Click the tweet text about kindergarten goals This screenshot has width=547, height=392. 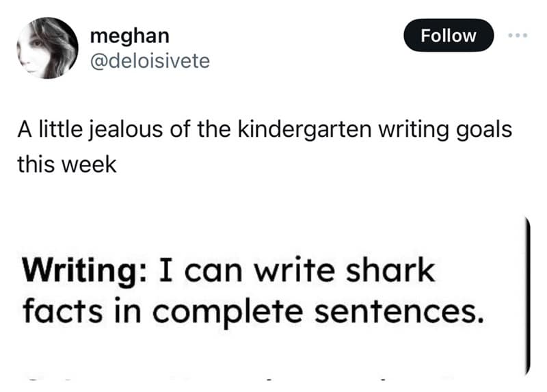263,130
